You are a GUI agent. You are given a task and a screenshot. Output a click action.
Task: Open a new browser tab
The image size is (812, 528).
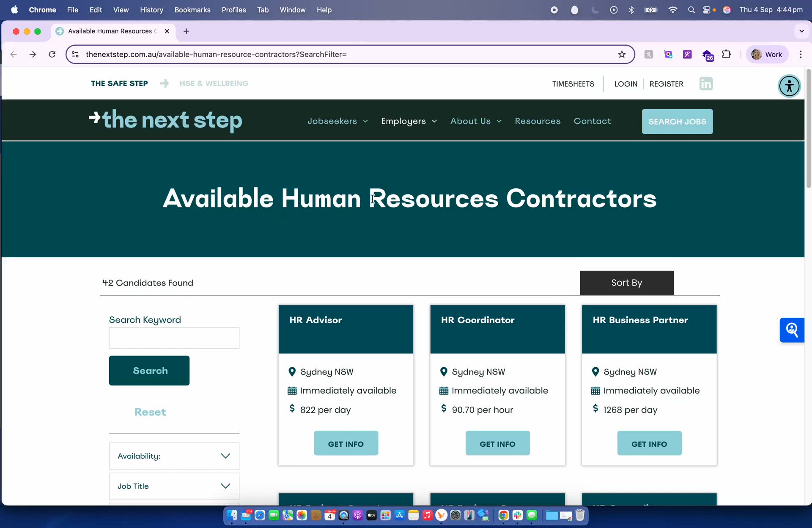tap(186, 31)
